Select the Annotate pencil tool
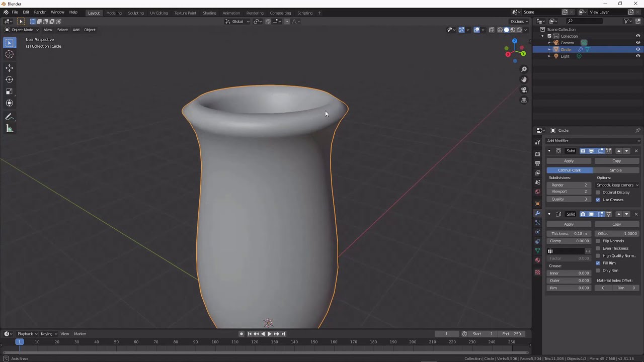644x362 pixels. [9, 117]
